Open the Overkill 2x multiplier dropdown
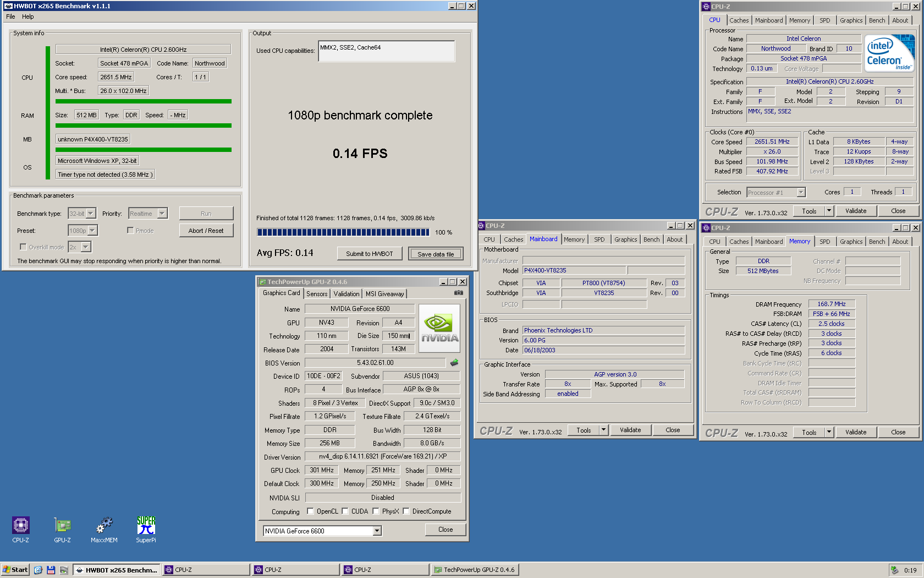Viewport: 924px width, 578px height. (x=86, y=247)
